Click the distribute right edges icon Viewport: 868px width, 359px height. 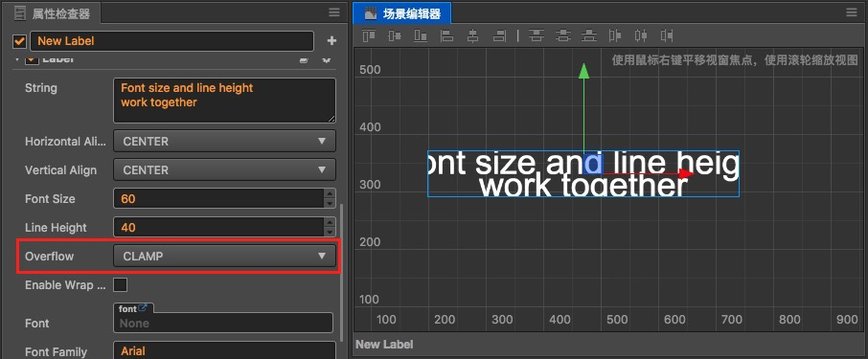pos(667,36)
